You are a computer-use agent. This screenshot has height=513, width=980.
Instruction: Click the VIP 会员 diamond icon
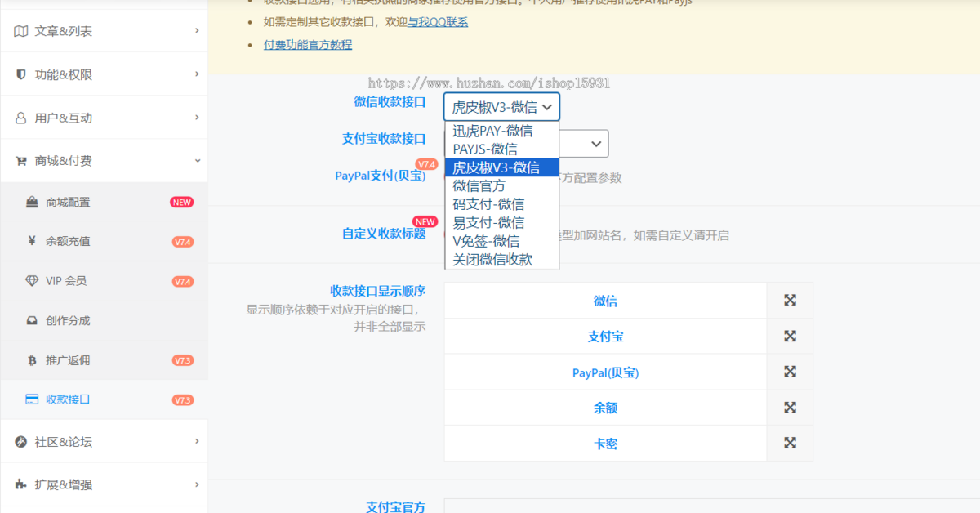point(32,281)
